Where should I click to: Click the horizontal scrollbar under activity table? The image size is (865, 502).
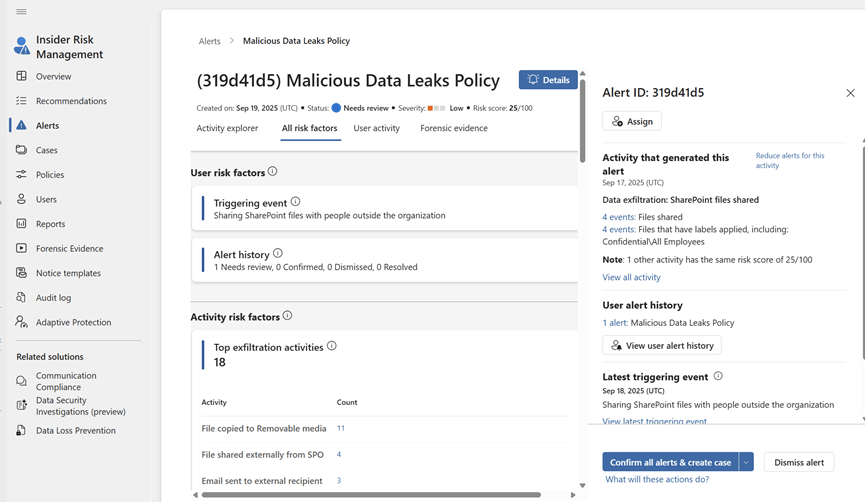coord(370,494)
